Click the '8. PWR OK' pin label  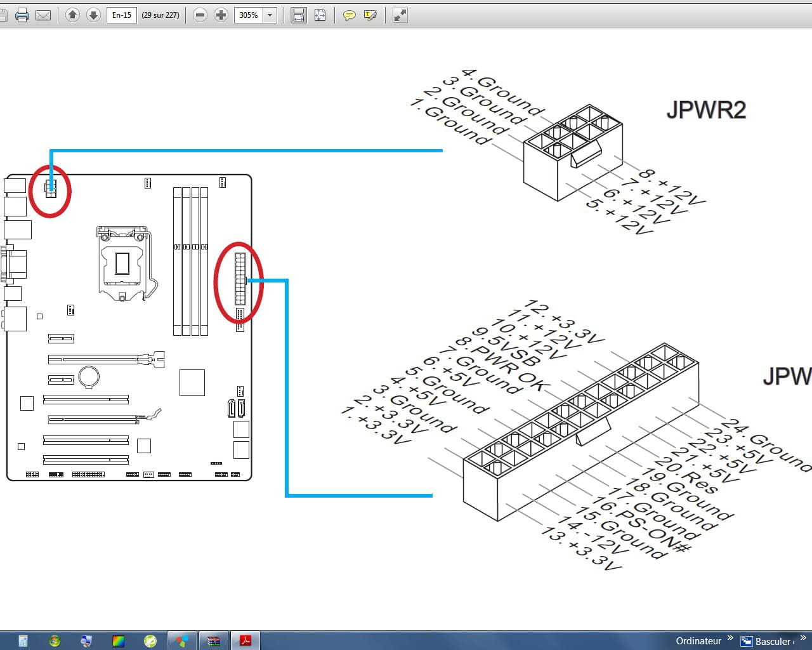(502, 364)
